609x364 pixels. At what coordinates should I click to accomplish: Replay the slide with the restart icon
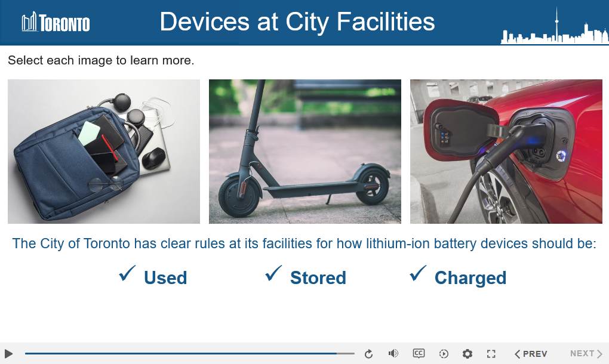[x=368, y=353]
